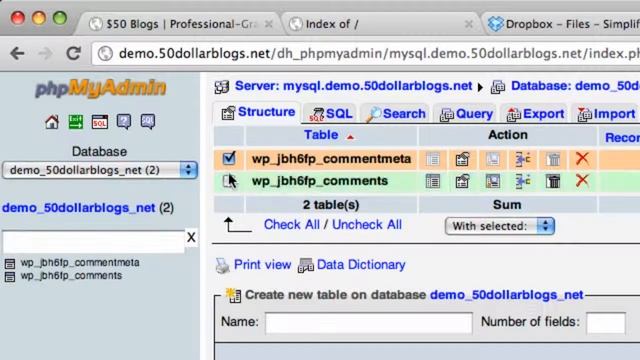The width and height of the screenshot is (640, 360).
Task: Click the phpMyAdmin home icon
Action: pyautogui.click(x=52, y=122)
